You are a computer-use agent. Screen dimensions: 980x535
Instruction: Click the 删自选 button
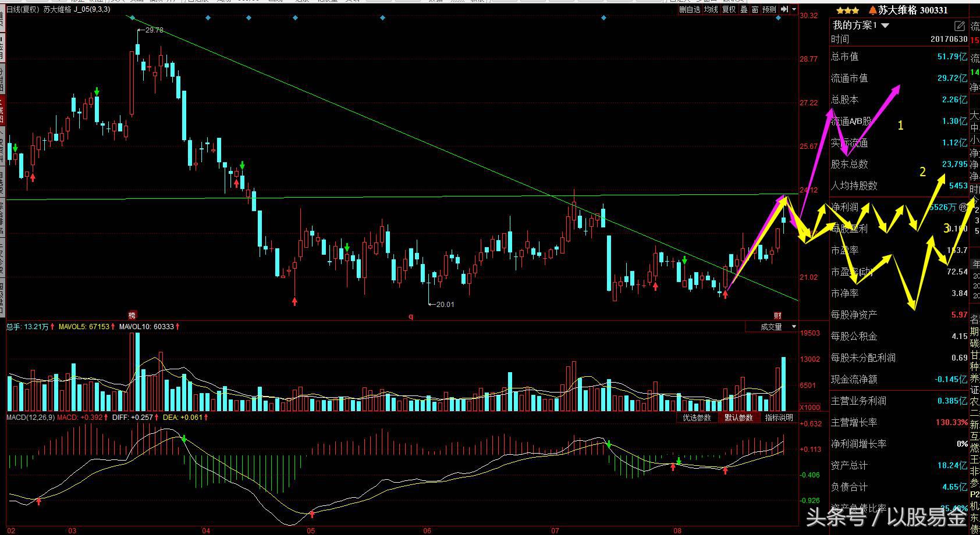pos(690,9)
